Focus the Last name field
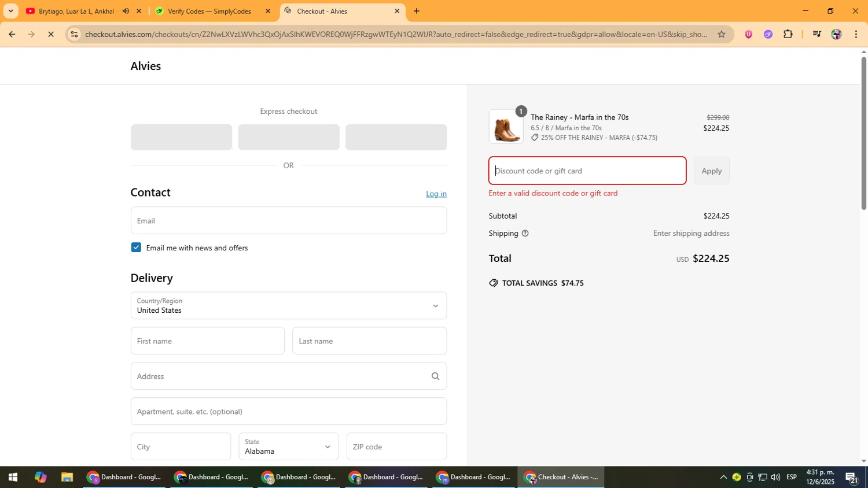Screen dimensions: 868x488 tap(370, 341)
